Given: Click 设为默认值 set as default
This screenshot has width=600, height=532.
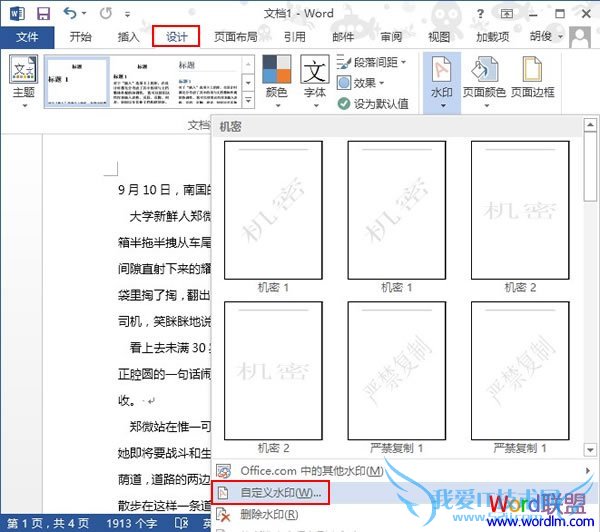Looking at the screenshot, I should (x=373, y=103).
